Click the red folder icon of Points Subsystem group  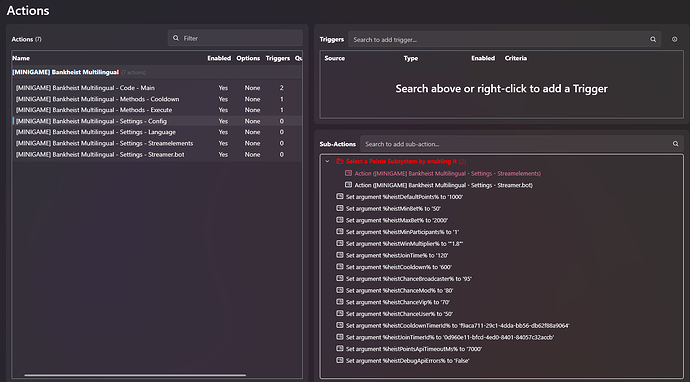click(340, 162)
